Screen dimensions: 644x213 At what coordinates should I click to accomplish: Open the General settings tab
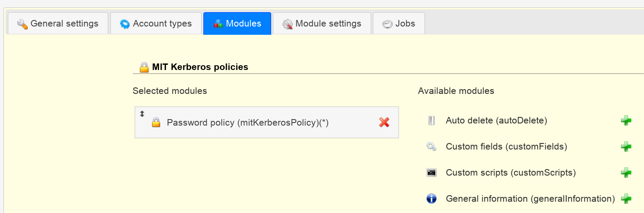coord(58,23)
